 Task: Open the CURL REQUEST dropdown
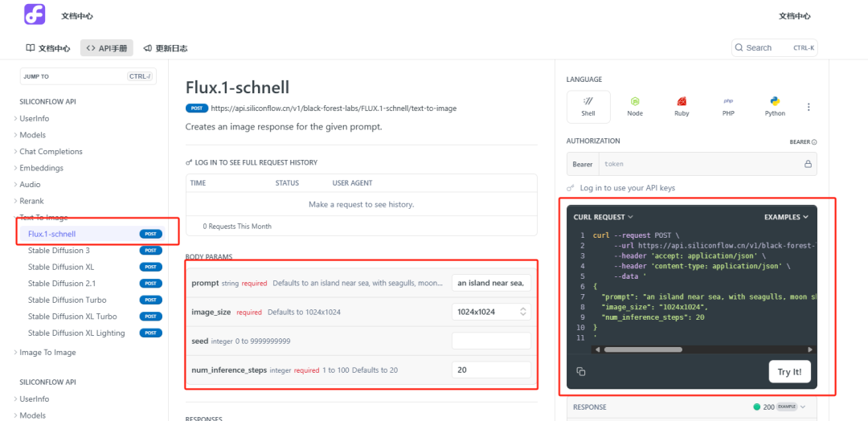[x=604, y=218]
